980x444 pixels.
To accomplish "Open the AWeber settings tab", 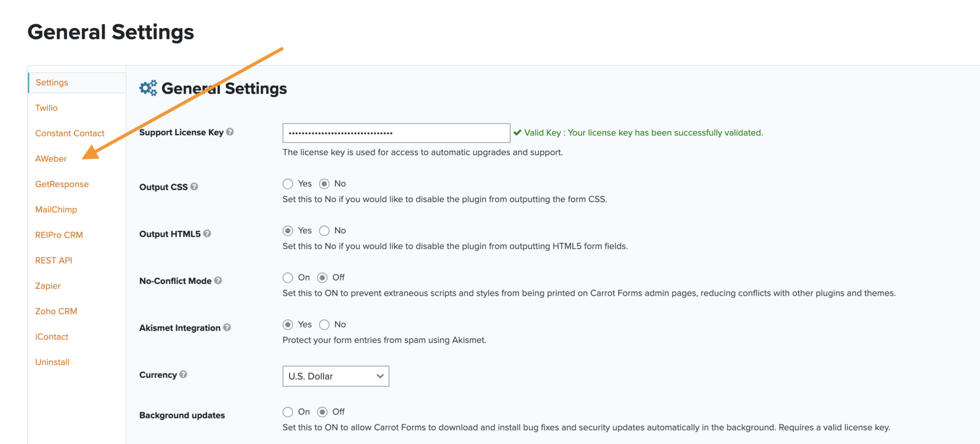I will [51, 159].
